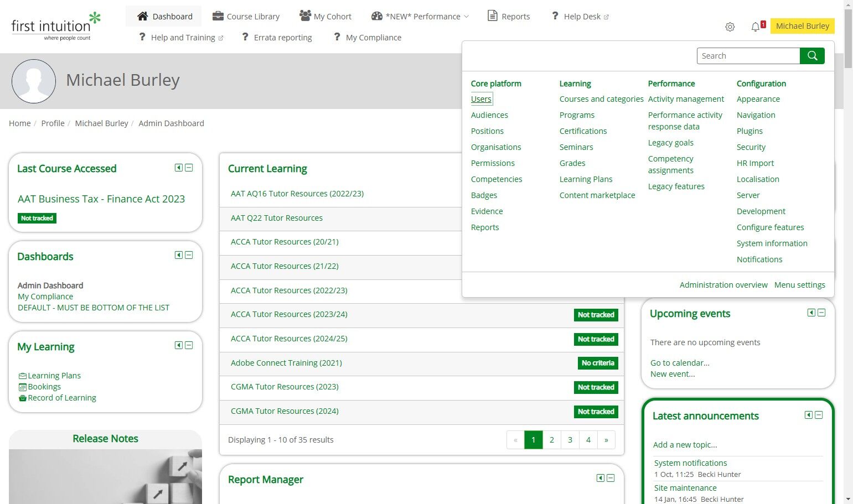Image resolution: width=853 pixels, height=504 pixels.
Task: Open Adobe Connect Training (2021) course
Action: [286, 363]
